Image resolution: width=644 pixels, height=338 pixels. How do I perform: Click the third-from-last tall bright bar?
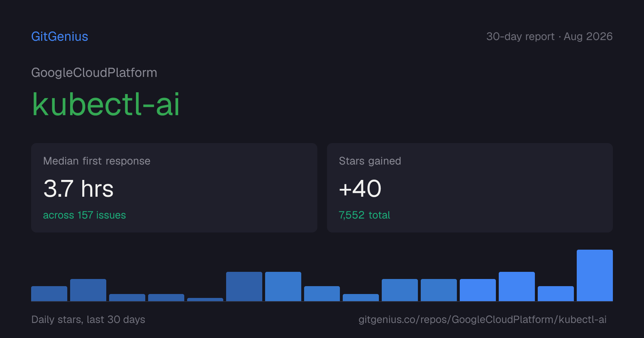point(517,286)
